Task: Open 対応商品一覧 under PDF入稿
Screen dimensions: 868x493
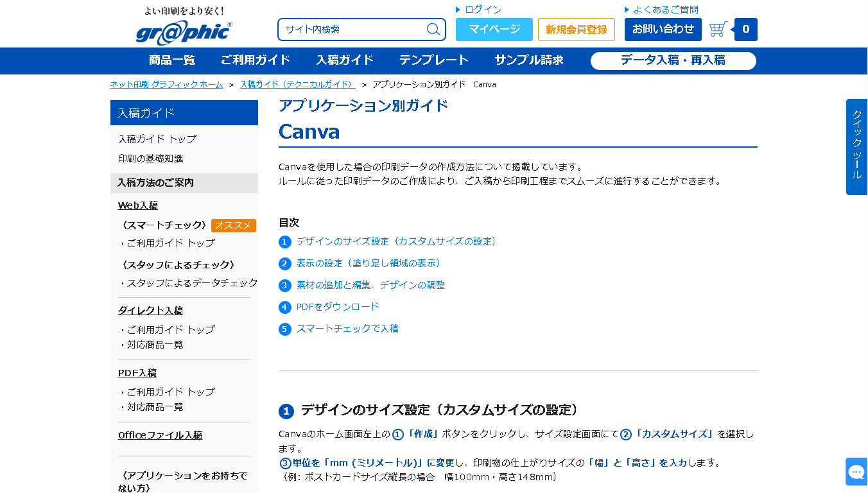Action: coord(155,407)
